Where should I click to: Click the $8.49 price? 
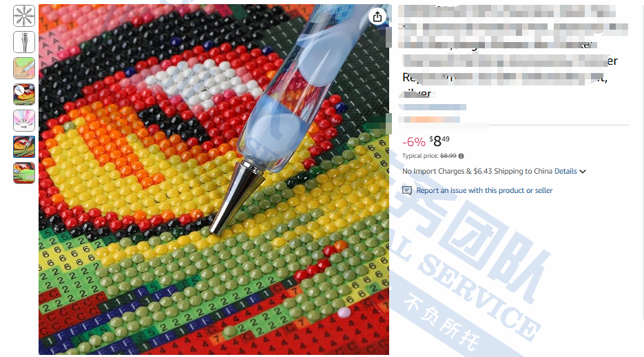pos(439,141)
